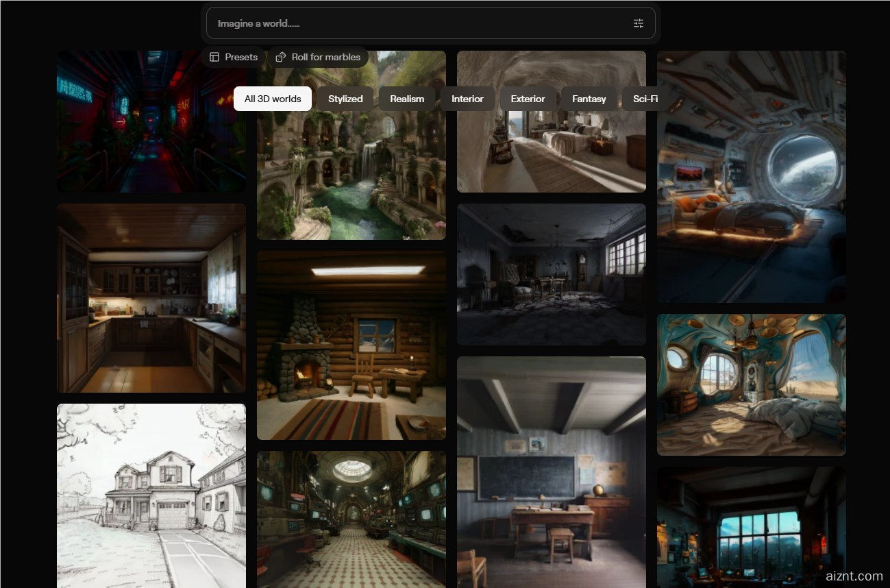Image resolution: width=890 pixels, height=588 pixels.
Task: Open the prompt settings sliders icon
Action: (x=638, y=23)
